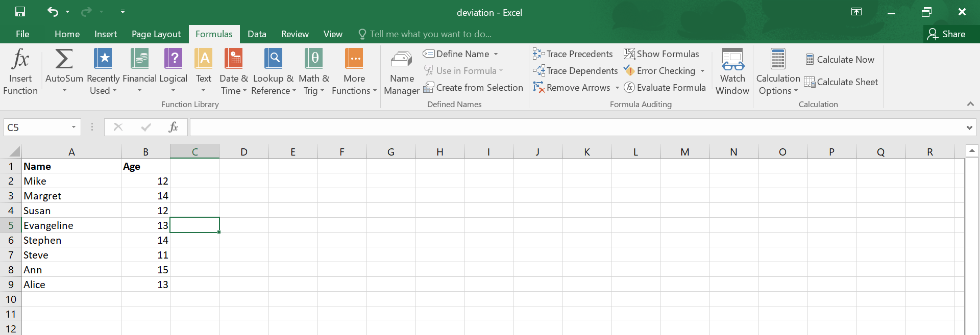Click Remove Arrows
This screenshot has width=980, height=335.
[572, 87]
